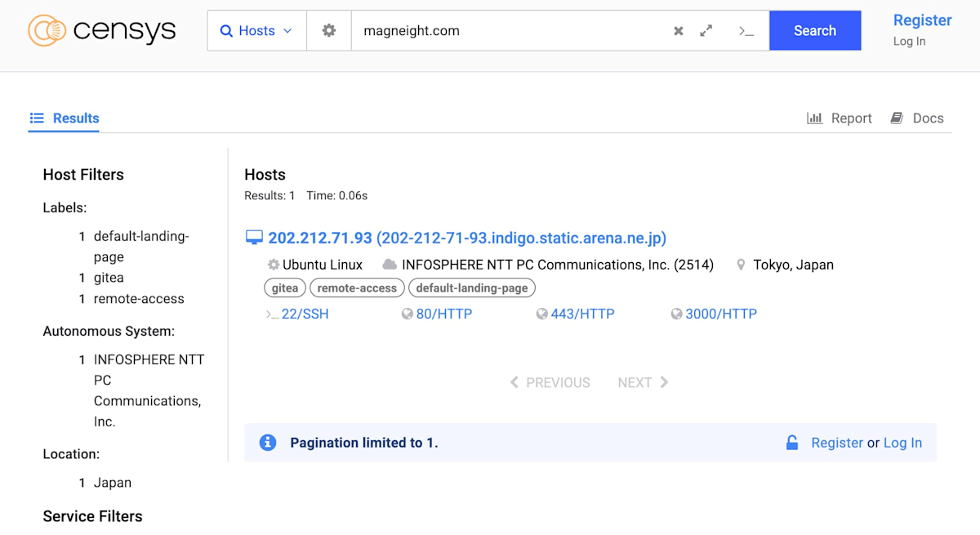This screenshot has height=535, width=980.
Task: Open search settings gear icon
Action: [329, 30]
